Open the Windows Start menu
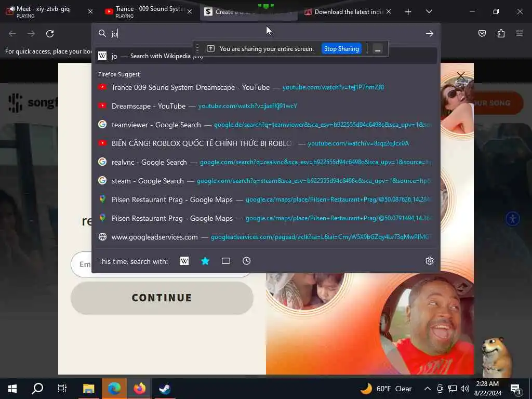The height and width of the screenshot is (399, 532). point(12,389)
